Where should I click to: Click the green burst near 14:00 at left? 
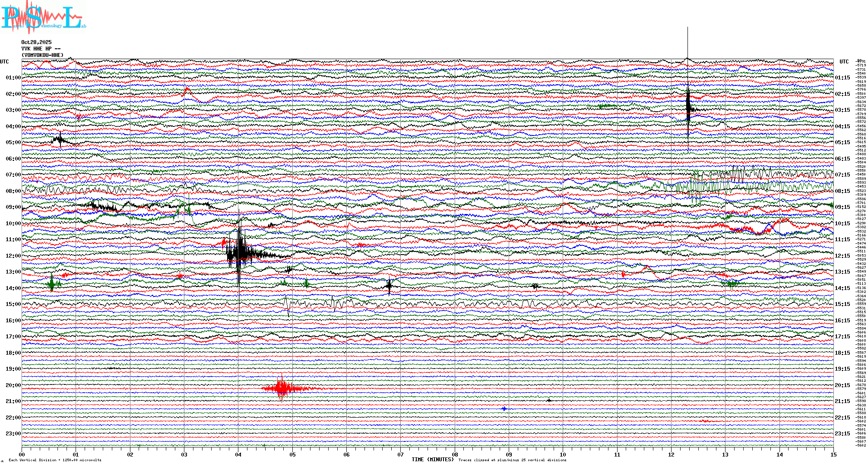52,283
